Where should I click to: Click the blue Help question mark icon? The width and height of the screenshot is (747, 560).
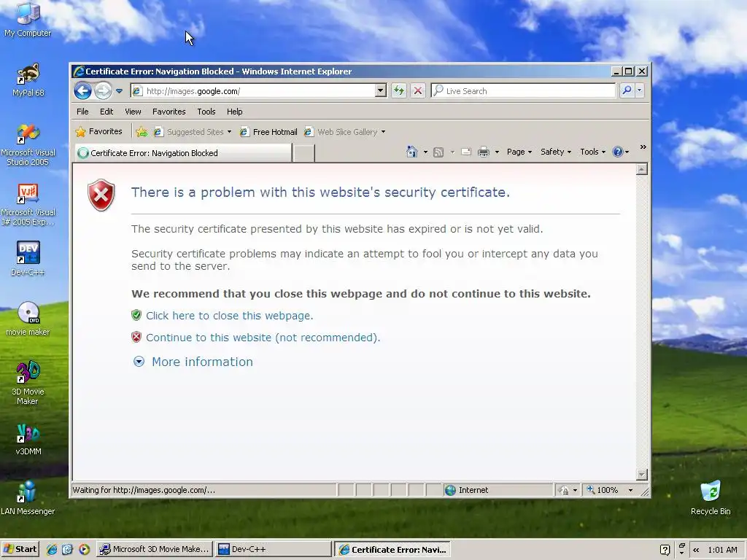click(618, 152)
